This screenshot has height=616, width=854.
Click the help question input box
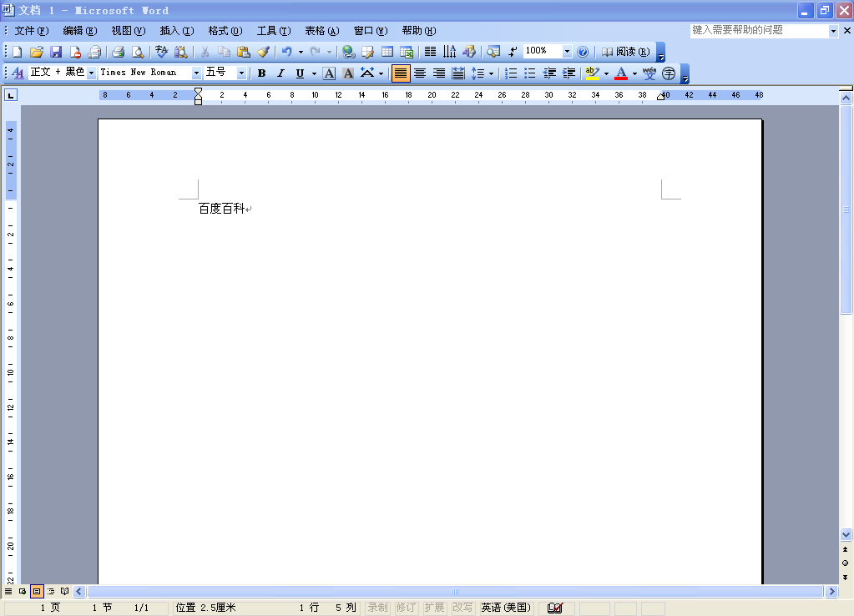coord(759,31)
